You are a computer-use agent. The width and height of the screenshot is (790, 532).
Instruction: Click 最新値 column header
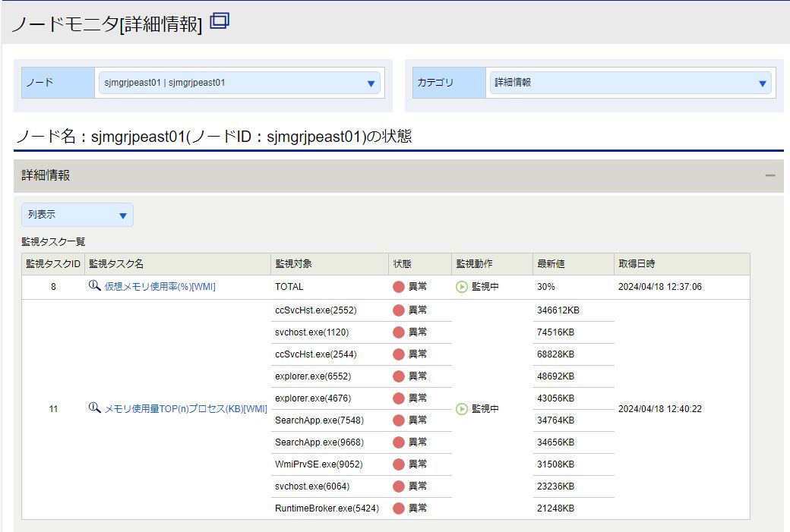coord(573,264)
